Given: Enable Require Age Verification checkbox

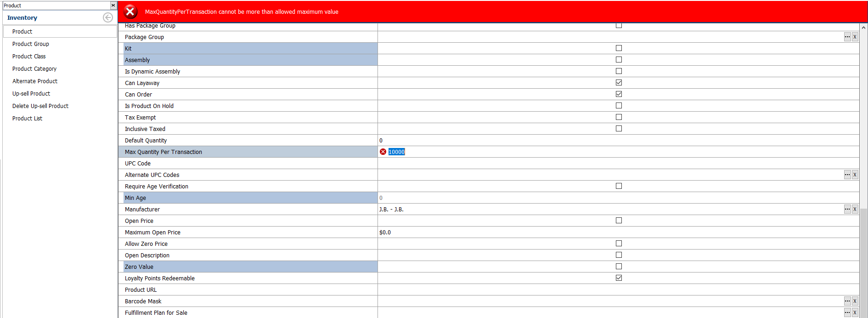Looking at the screenshot, I should (619, 186).
